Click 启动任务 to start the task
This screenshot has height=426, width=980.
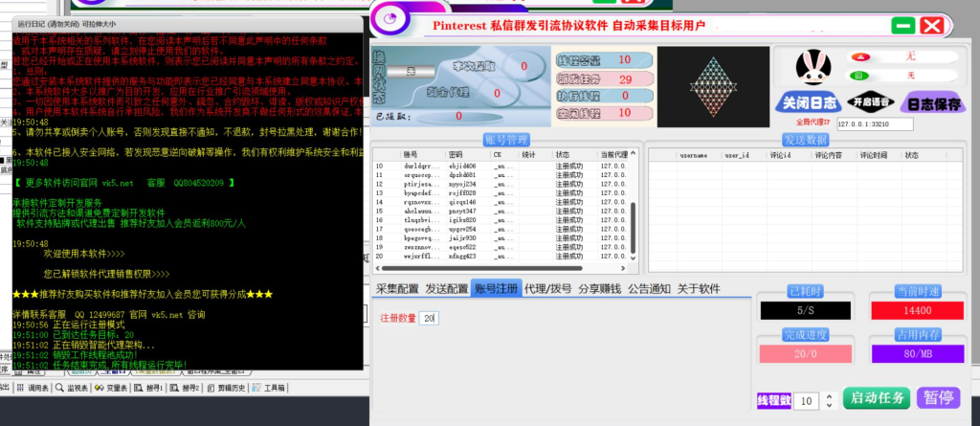click(878, 398)
